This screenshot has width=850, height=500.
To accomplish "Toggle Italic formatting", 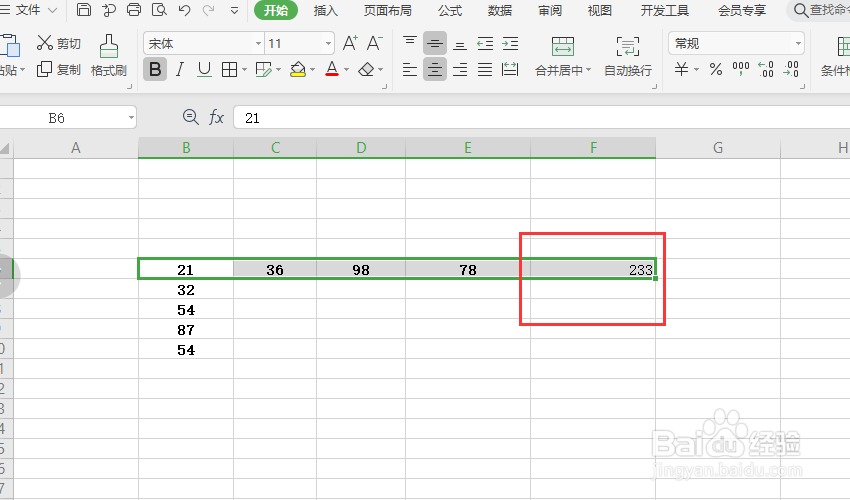I will tap(180, 69).
